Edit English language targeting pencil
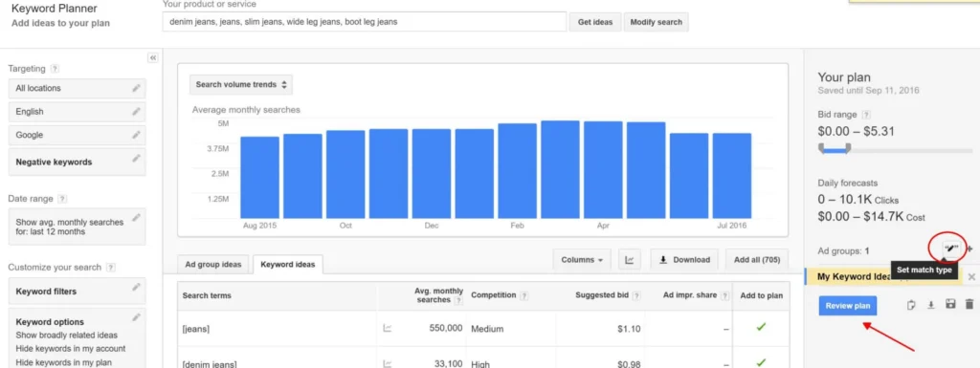This screenshot has width=980, height=368. [136, 111]
